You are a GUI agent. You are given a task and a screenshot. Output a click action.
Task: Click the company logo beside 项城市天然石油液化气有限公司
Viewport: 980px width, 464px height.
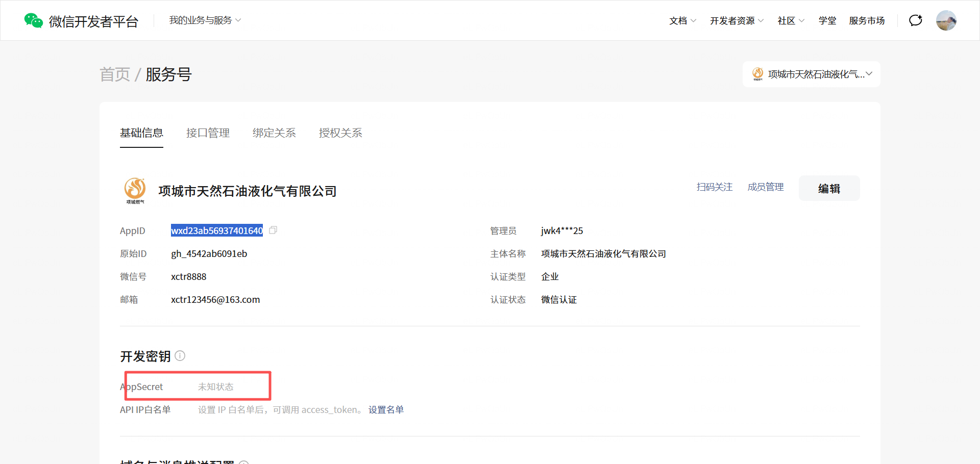[x=135, y=191]
